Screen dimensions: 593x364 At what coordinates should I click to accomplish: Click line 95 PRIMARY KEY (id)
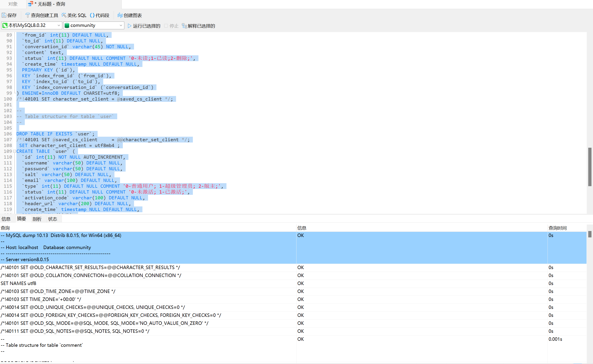click(48, 70)
